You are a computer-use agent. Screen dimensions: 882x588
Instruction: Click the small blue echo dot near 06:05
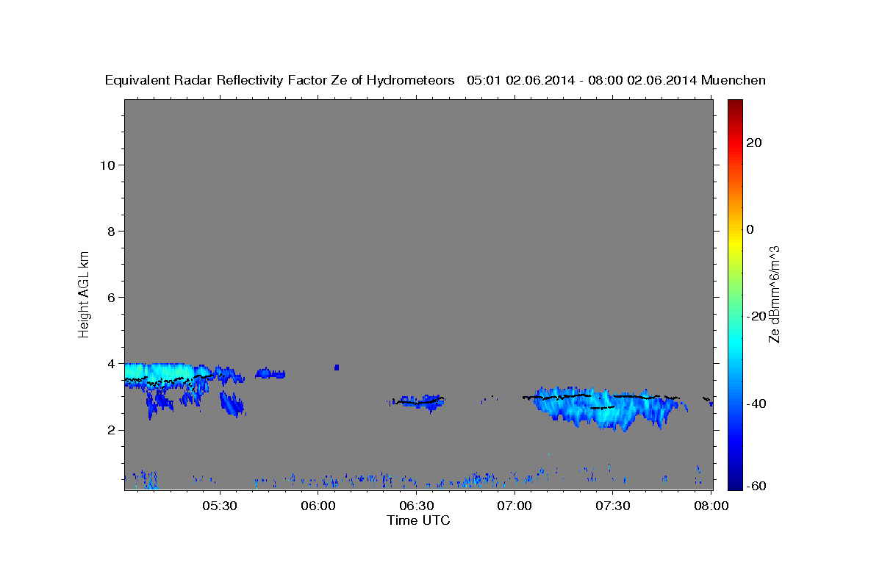[337, 367]
